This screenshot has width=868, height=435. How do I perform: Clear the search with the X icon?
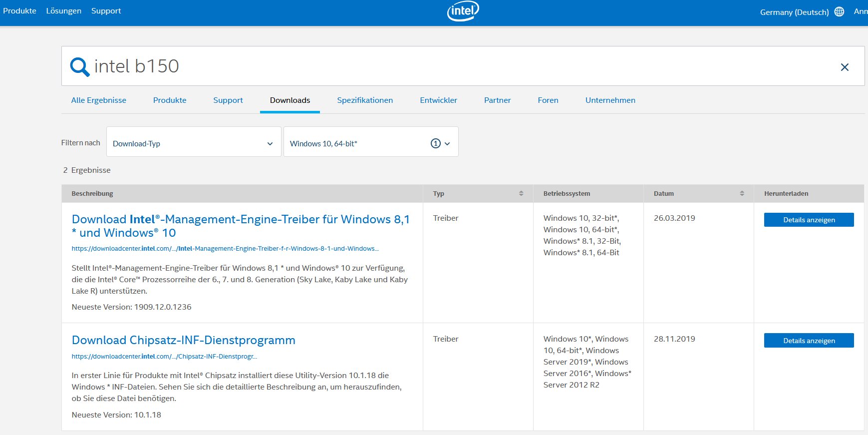845,67
